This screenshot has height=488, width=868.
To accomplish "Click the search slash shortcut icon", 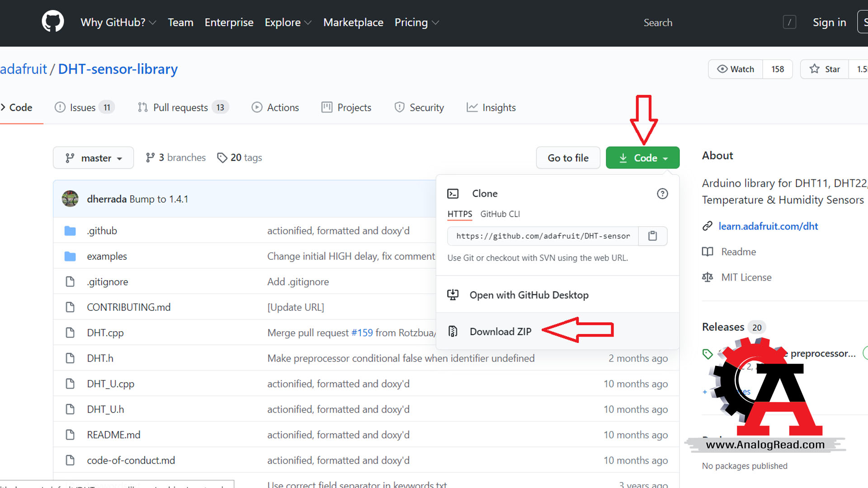I will [789, 22].
